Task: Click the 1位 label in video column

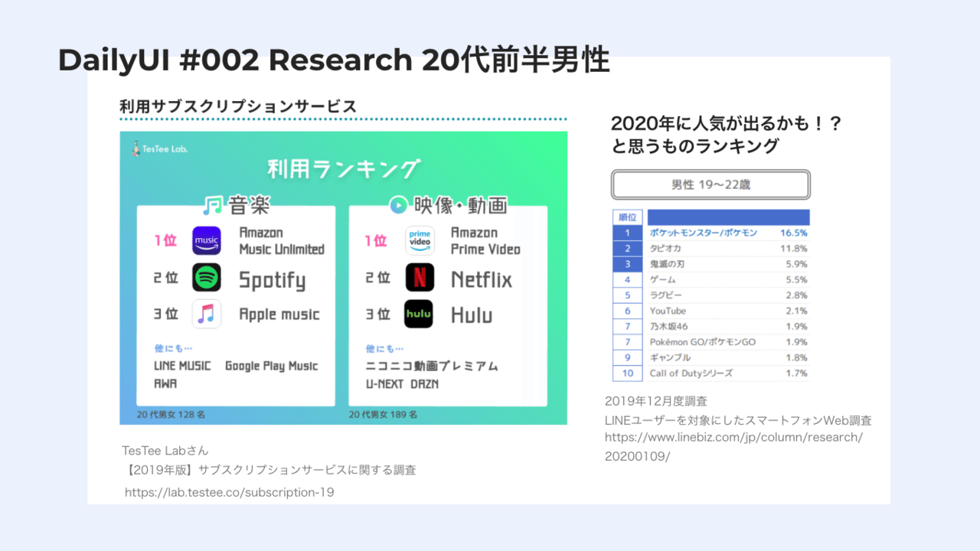Action: click(x=376, y=240)
